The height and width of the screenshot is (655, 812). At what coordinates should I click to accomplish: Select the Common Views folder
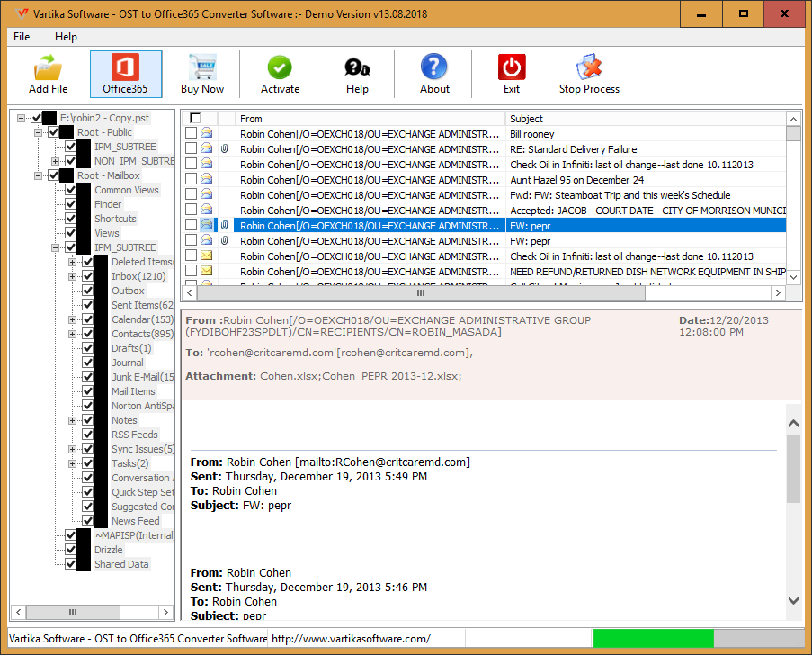(127, 190)
